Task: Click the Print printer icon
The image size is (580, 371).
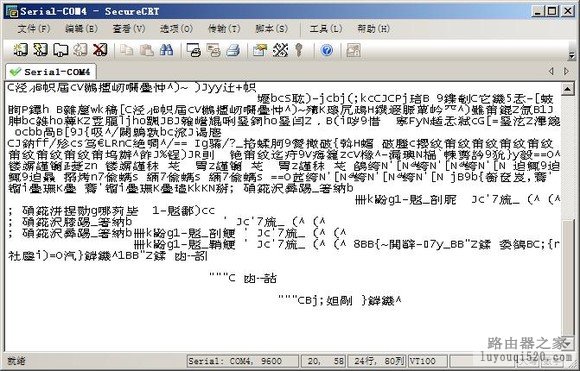Action: 233,50
